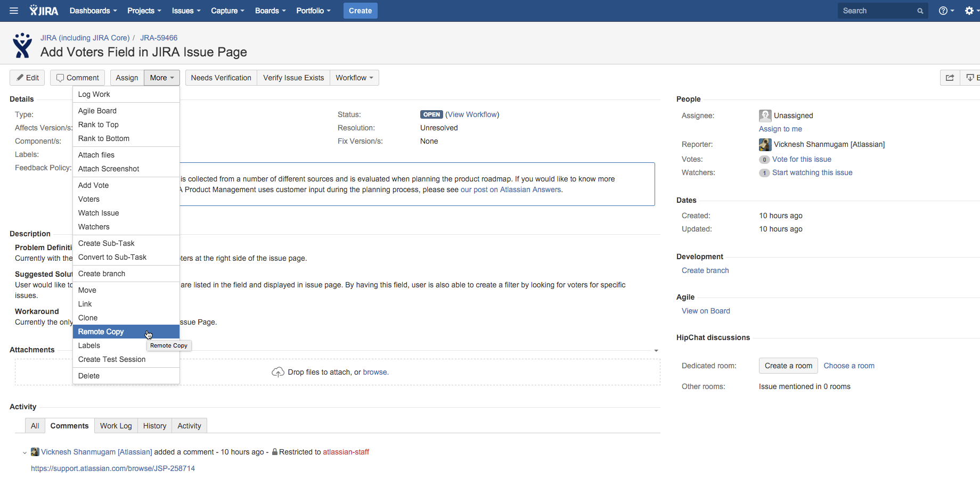Viewport: 980px width, 479px height.
Task: Open the help question mark menu
Action: pyautogui.click(x=946, y=11)
